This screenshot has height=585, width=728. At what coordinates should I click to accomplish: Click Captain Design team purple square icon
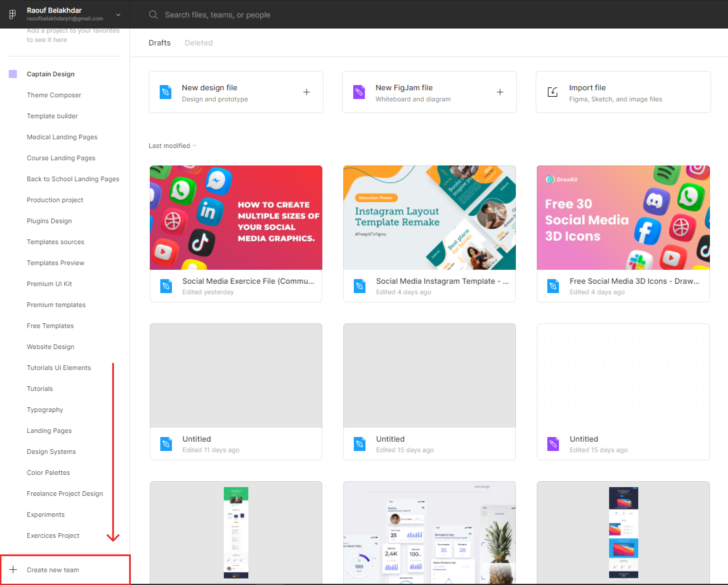13,74
